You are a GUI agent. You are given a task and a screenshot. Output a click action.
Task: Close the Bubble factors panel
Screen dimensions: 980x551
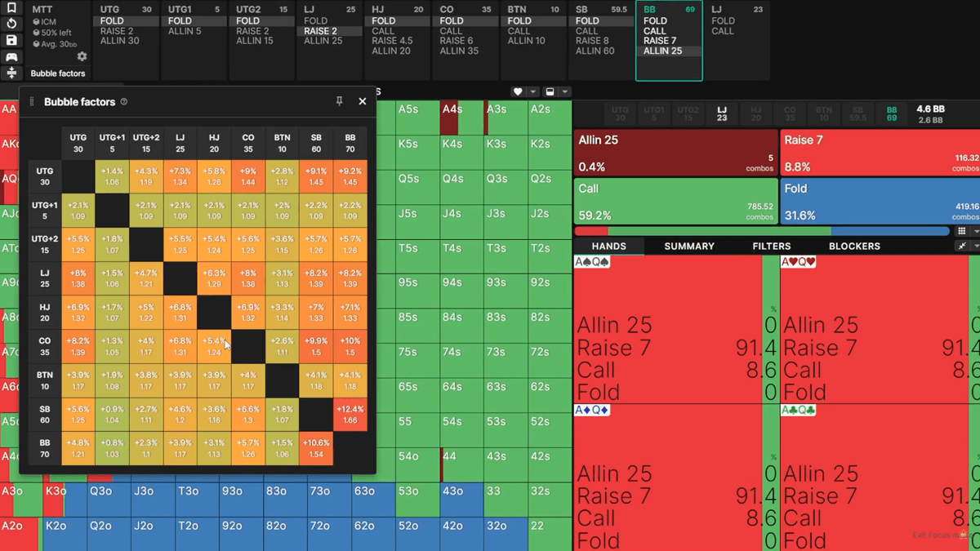(x=363, y=101)
